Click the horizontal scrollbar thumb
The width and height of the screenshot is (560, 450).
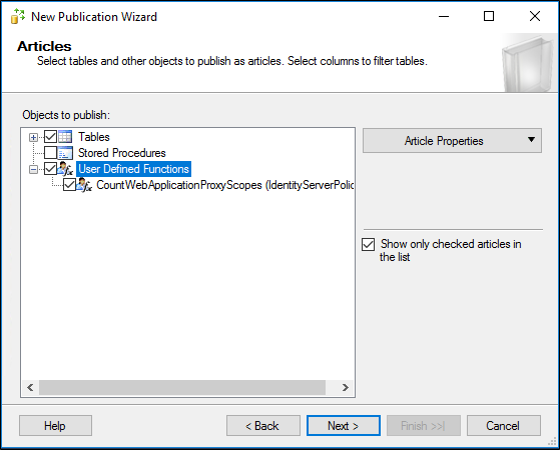pos(182,388)
